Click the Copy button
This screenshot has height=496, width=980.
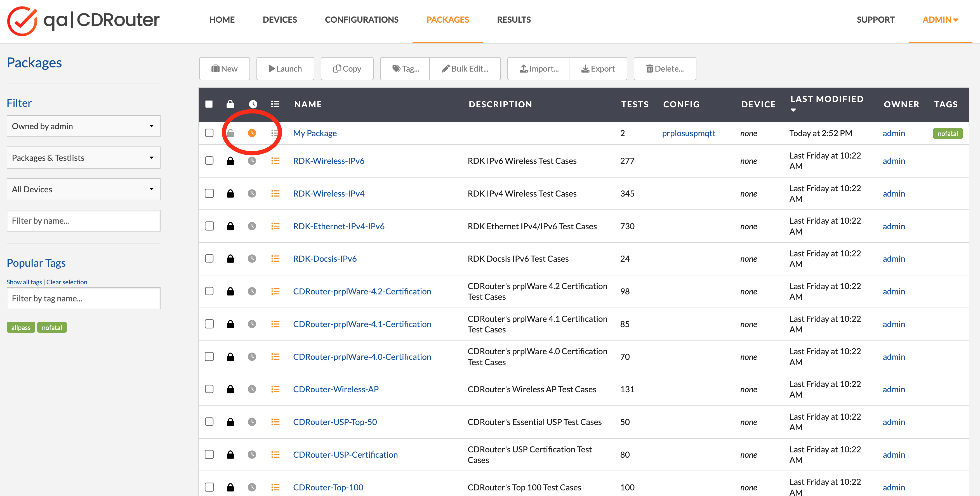tap(347, 69)
